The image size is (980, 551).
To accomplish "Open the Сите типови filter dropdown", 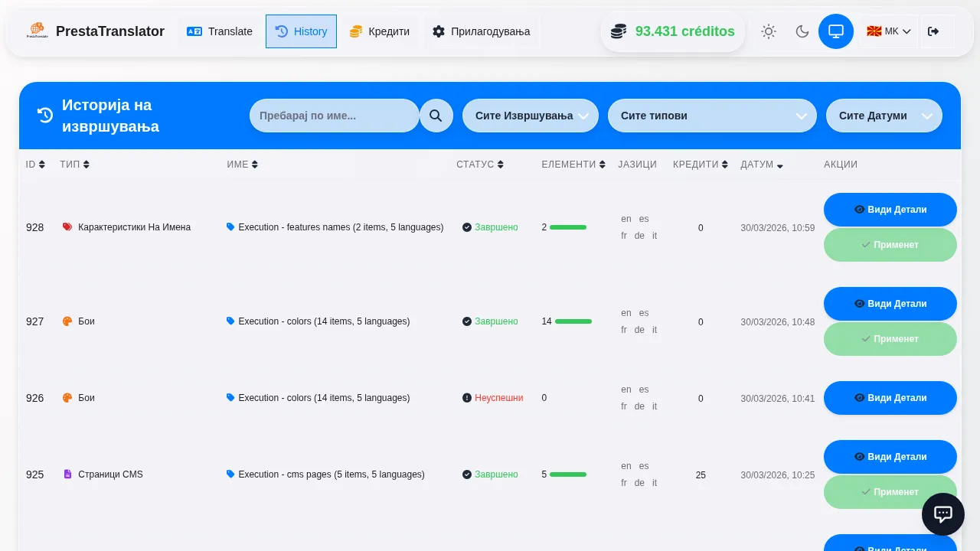I will (711, 116).
